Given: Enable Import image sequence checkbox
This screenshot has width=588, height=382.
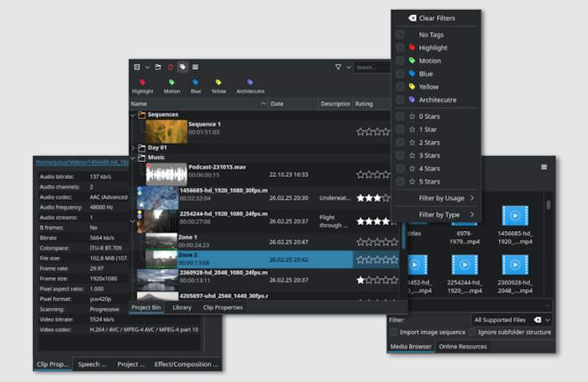Looking at the screenshot, I should [x=393, y=332].
